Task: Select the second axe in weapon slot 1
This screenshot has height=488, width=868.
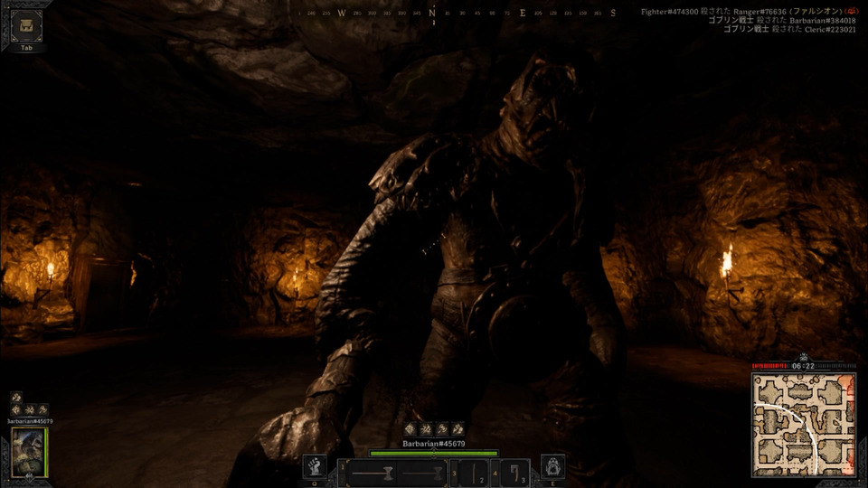Action: (423, 474)
